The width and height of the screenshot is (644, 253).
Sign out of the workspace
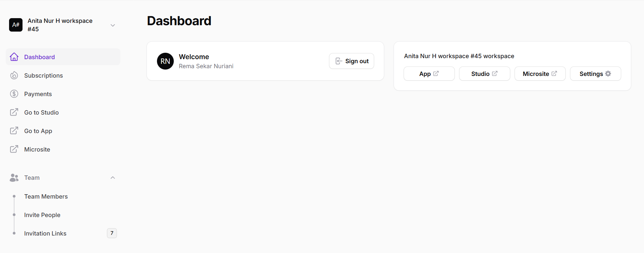(x=351, y=61)
